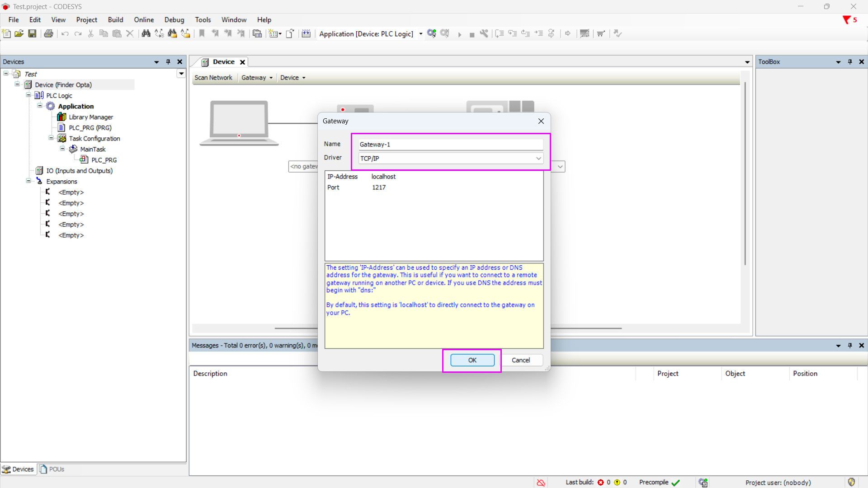The width and height of the screenshot is (868, 488).
Task: Collapse the Task Configuration tree node
Action: click(x=51, y=138)
